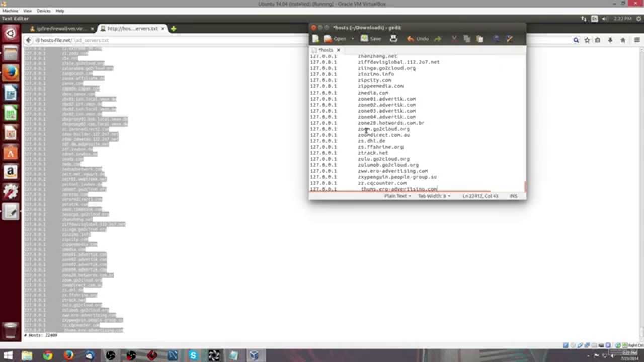The width and height of the screenshot is (644, 362).
Task: Select the text editor launcher icon
Action: pyautogui.click(x=11, y=212)
